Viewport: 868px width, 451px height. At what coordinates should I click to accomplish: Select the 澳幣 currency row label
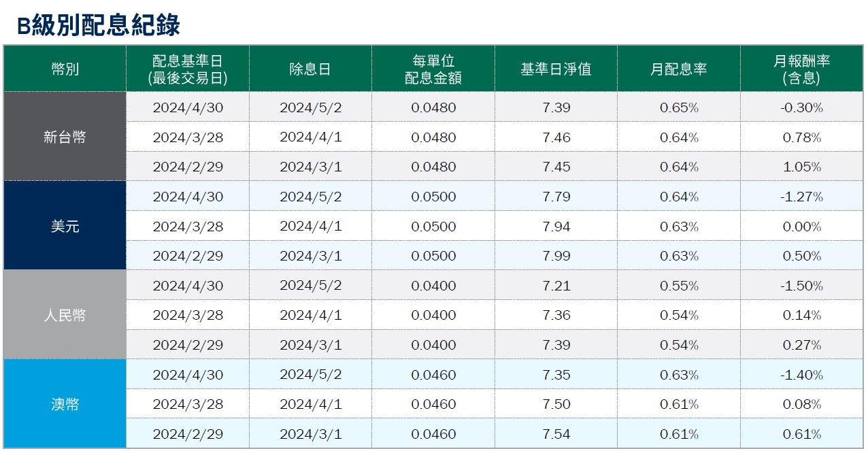(x=65, y=403)
